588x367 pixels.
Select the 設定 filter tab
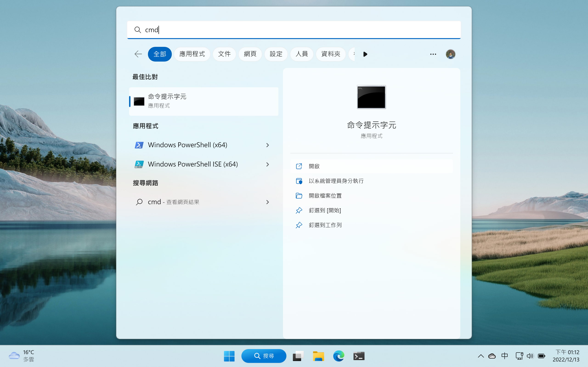click(276, 54)
